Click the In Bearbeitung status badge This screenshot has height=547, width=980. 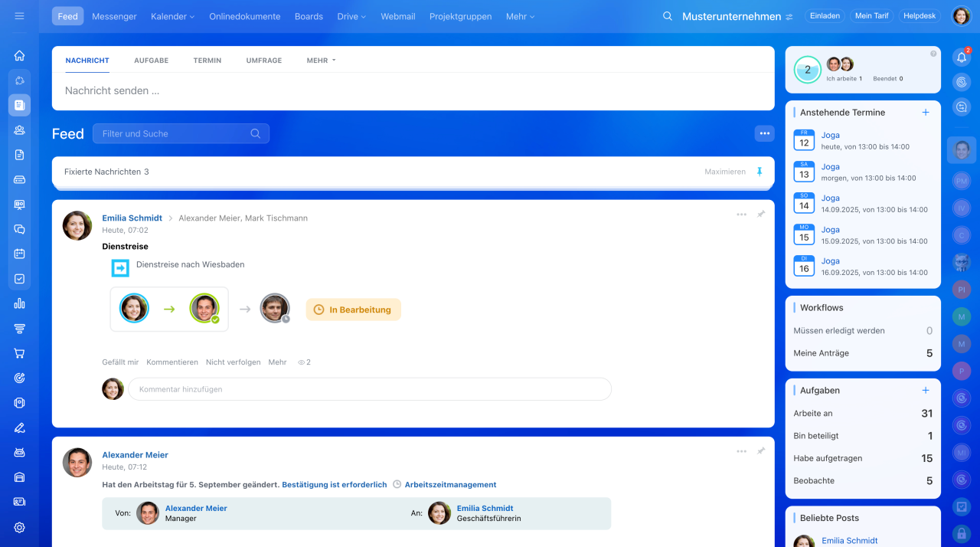[353, 310]
